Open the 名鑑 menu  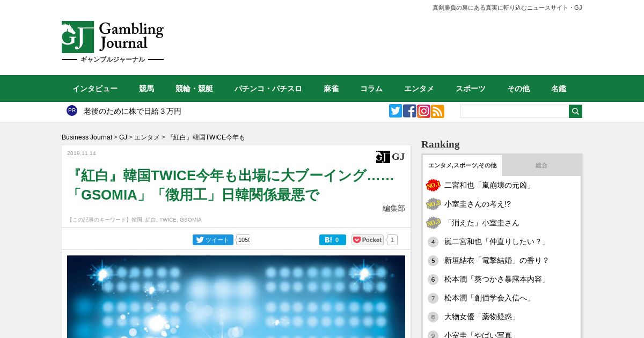pyautogui.click(x=559, y=89)
